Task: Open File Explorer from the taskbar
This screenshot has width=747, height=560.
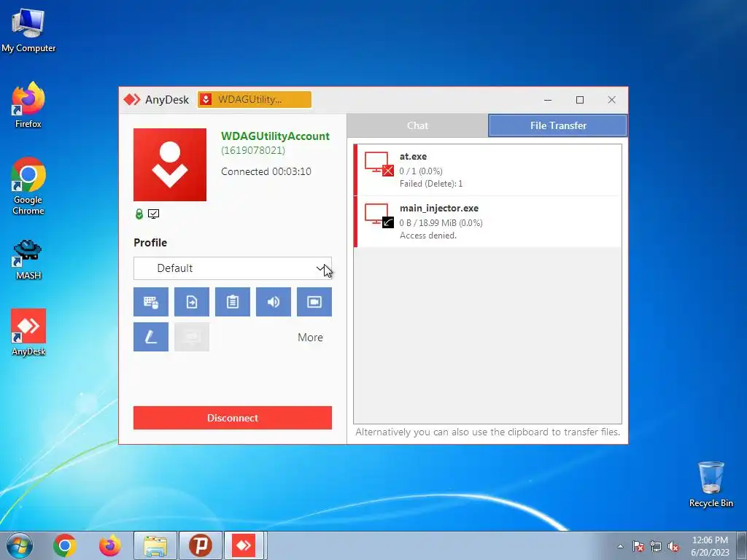Action: (155, 545)
